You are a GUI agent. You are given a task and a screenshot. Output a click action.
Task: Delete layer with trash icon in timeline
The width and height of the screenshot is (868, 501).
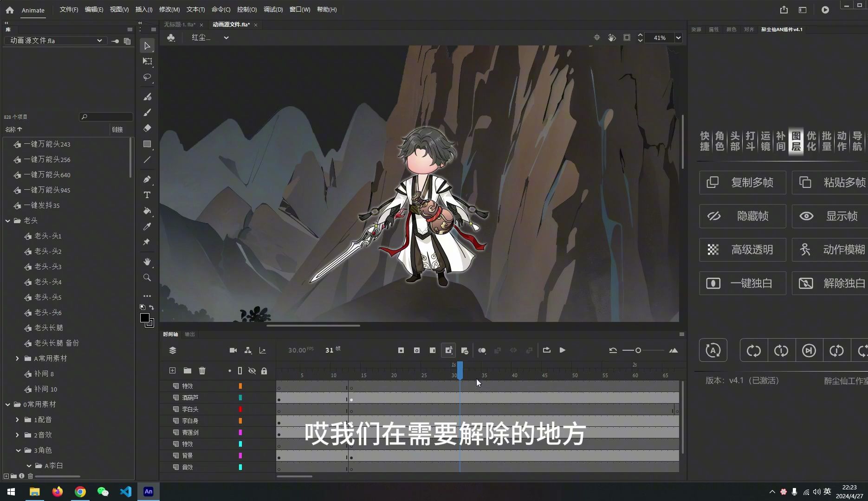point(202,371)
